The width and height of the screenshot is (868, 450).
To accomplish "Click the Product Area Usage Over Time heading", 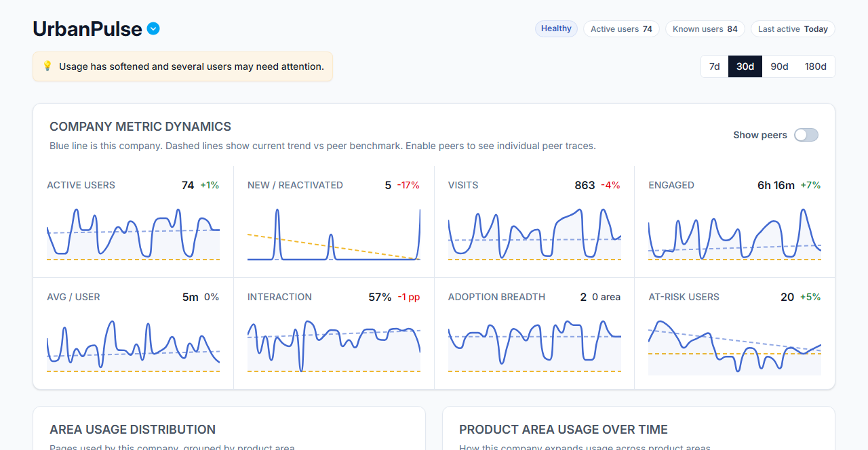I will [564, 430].
